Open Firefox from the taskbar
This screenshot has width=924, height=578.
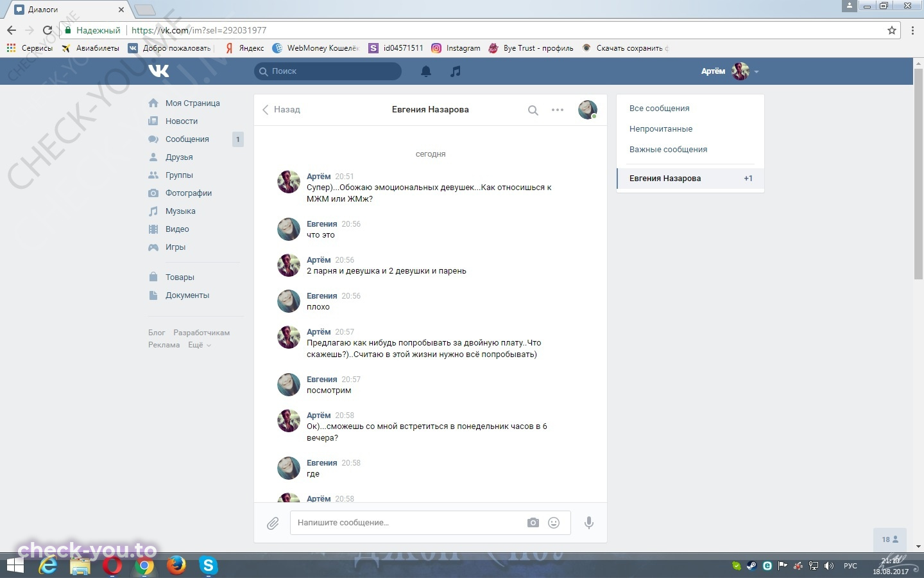pyautogui.click(x=176, y=566)
